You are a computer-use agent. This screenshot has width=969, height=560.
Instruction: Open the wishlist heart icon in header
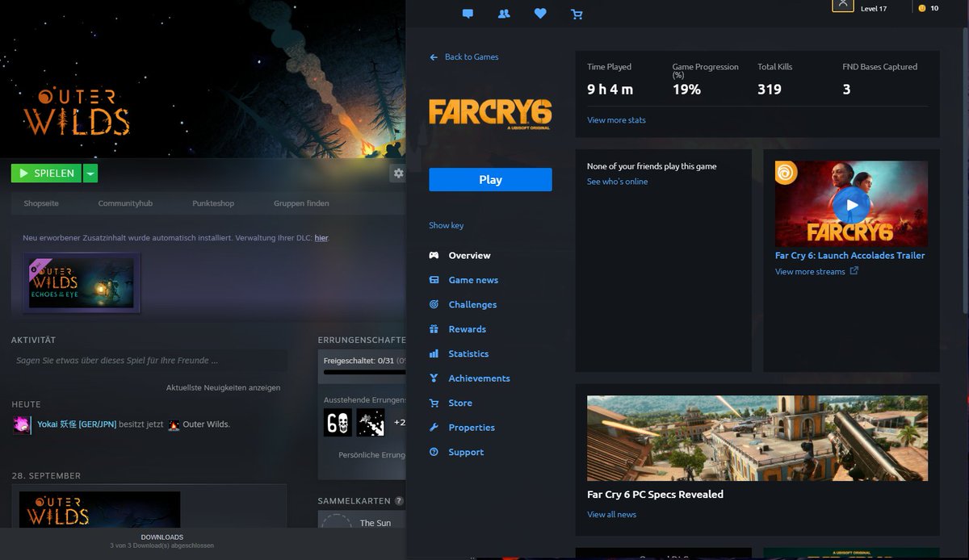point(540,14)
